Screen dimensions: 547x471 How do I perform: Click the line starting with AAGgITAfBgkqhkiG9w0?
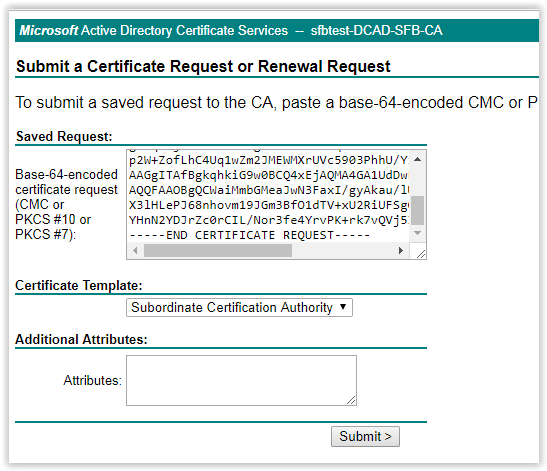[268, 175]
